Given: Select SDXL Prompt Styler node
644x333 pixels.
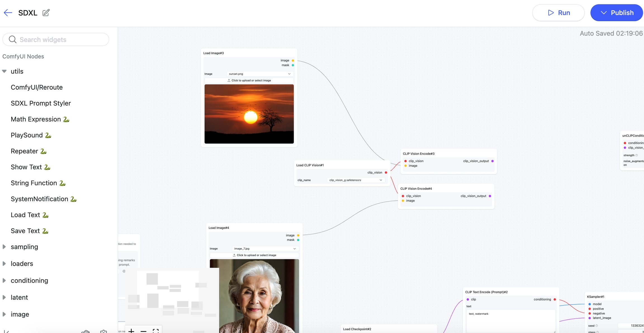Looking at the screenshot, I should pyautogui.click(x=41, y=103).
